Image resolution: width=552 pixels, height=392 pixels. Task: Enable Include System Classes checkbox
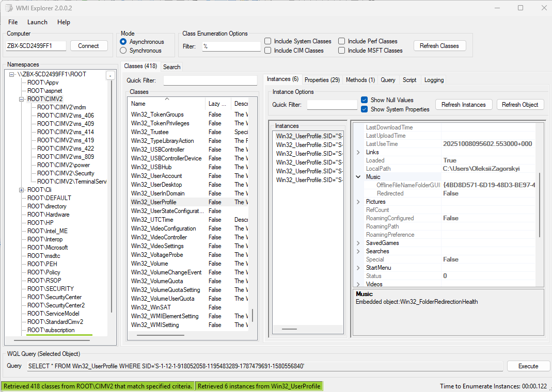pos(268,41)
